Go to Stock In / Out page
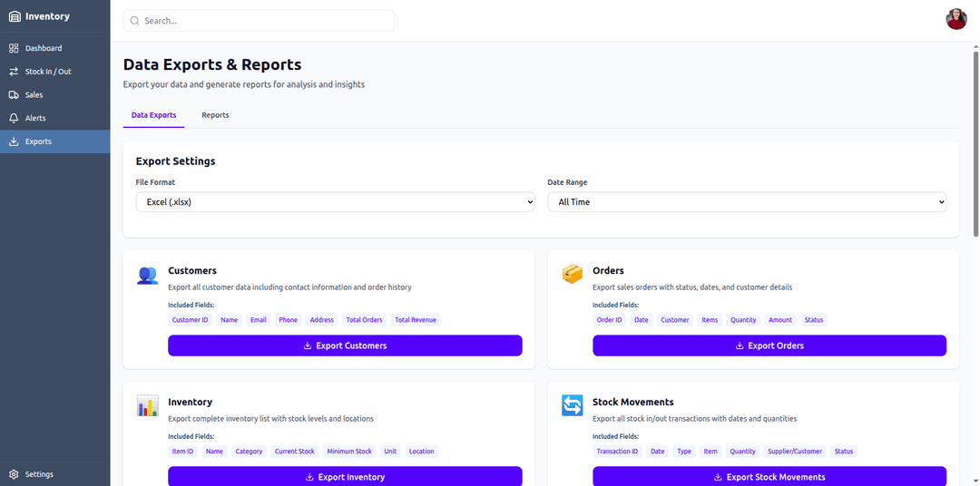980x486 pixels. (55, 72)
